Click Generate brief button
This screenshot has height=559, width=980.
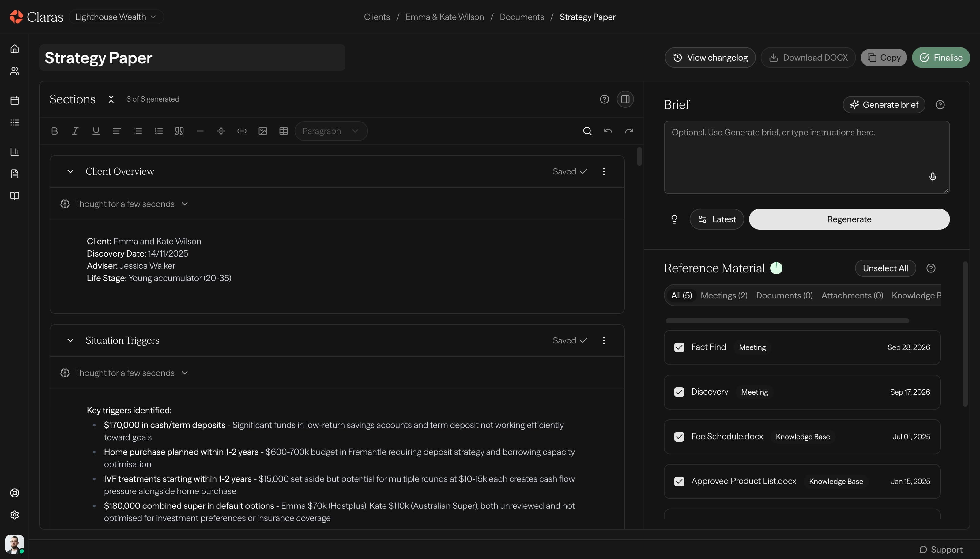click(884, 105)
